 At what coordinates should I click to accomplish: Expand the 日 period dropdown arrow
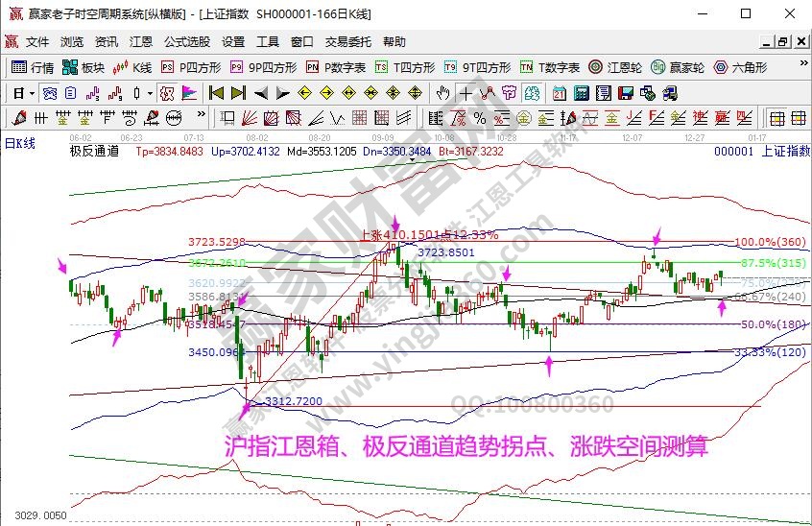tap(32, 93)
